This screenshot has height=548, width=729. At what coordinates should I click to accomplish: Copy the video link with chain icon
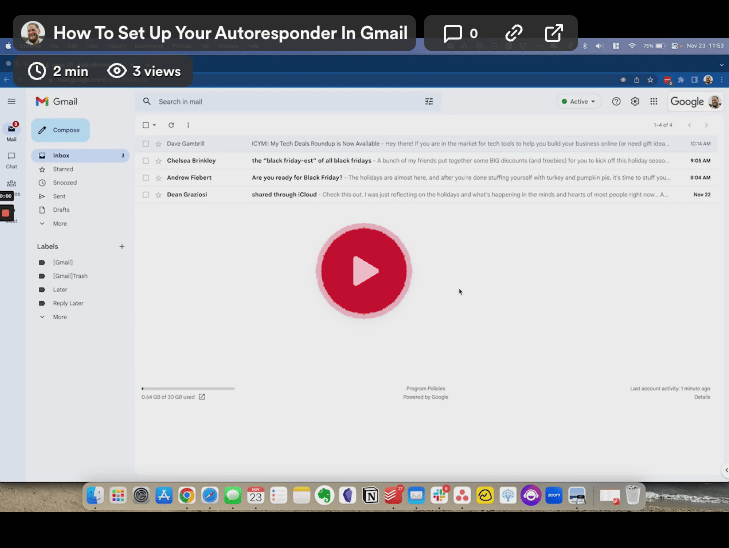coord(514,33)
